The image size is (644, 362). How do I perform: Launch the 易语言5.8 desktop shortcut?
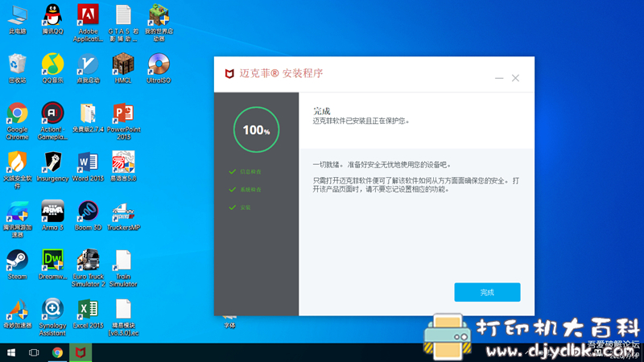pos(123,167)
